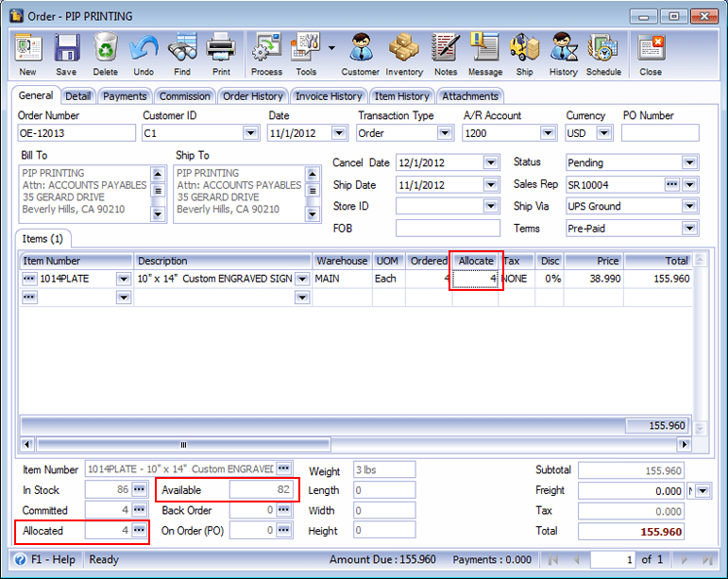Click the Allocate cell for 1014PLATE
Image resolution: width=728 pixels, height=579 pixels.
point(476,279)
